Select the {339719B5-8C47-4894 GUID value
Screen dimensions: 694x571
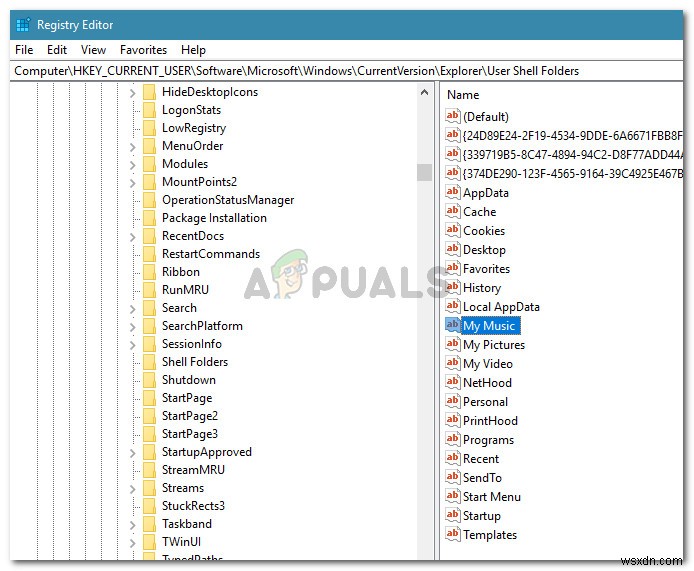pos(572,154)
